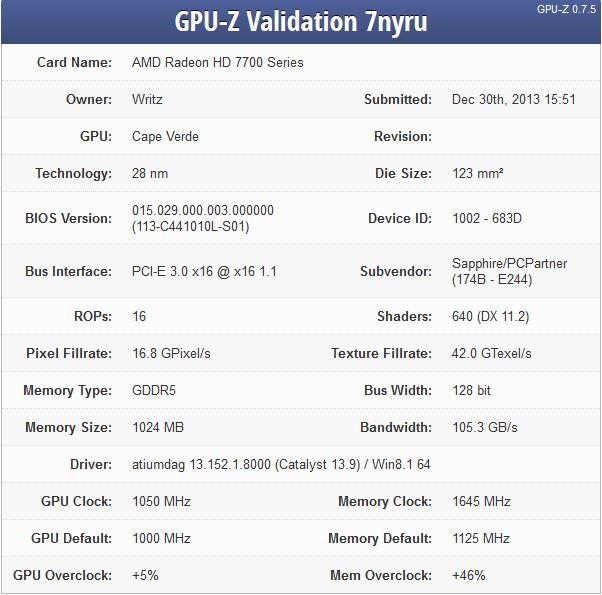Image resolution: width=602 pixels, height=595 pixels.
Task: Click bus width value '128 bit'
Action: 471,390
